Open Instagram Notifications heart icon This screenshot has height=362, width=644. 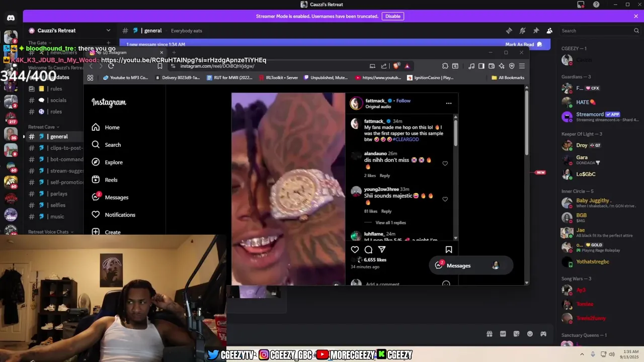96,215
